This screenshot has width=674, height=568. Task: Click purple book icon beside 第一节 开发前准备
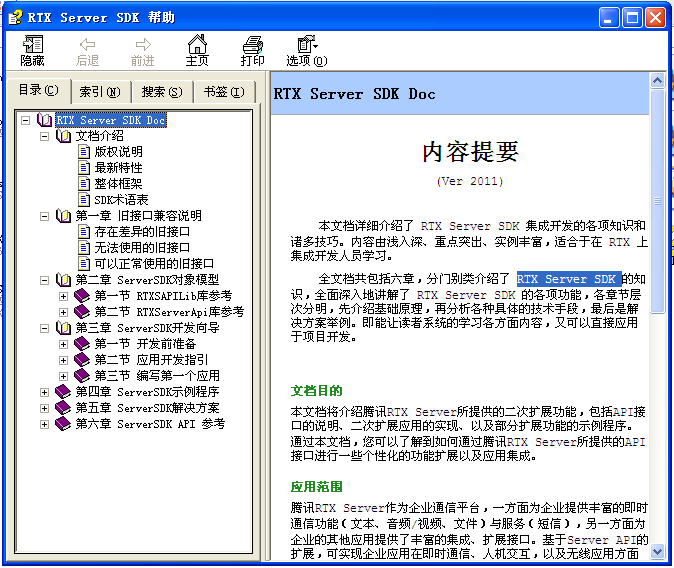[82, 344]
